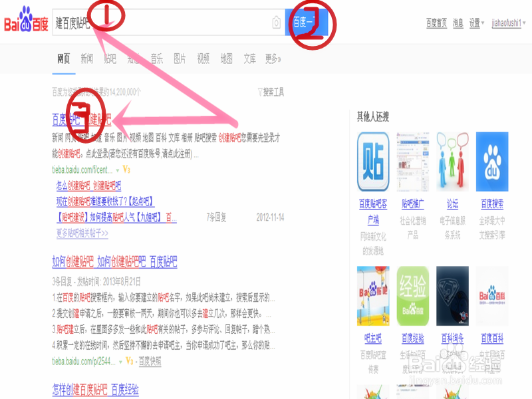Screen dimensions: 532x399
Task: Open first result 百度贴吧 创建贴吧
Action: click(82, 120)
